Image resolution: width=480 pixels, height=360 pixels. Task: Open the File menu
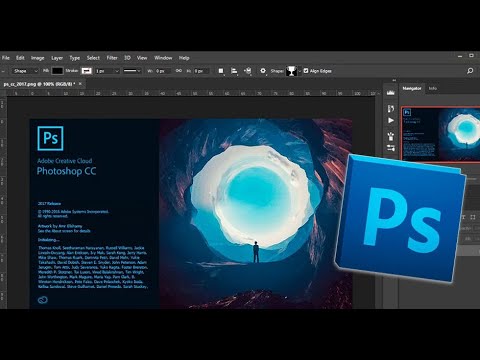(6, 58)
